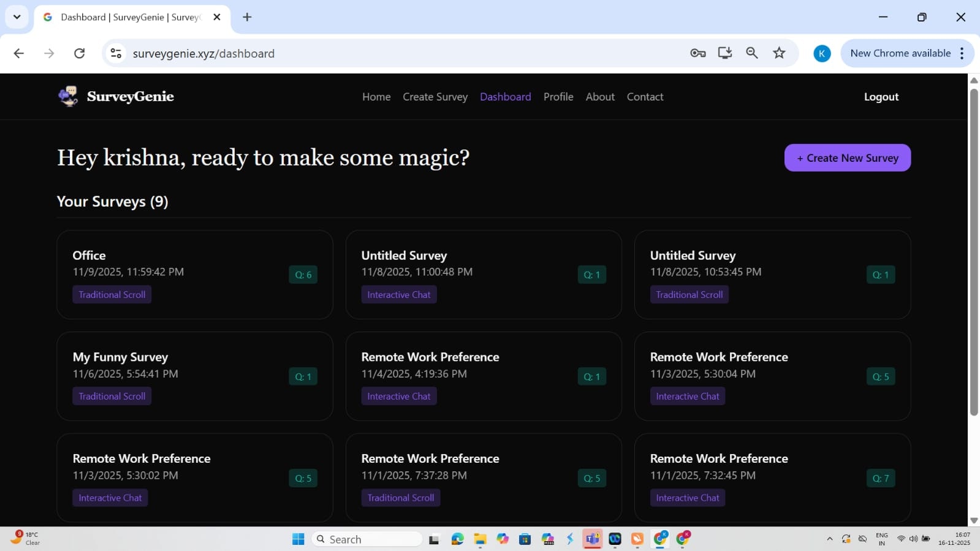Screen dimensions: 980x551
Task: Open the volume tray icon
Action: point(913,539)
